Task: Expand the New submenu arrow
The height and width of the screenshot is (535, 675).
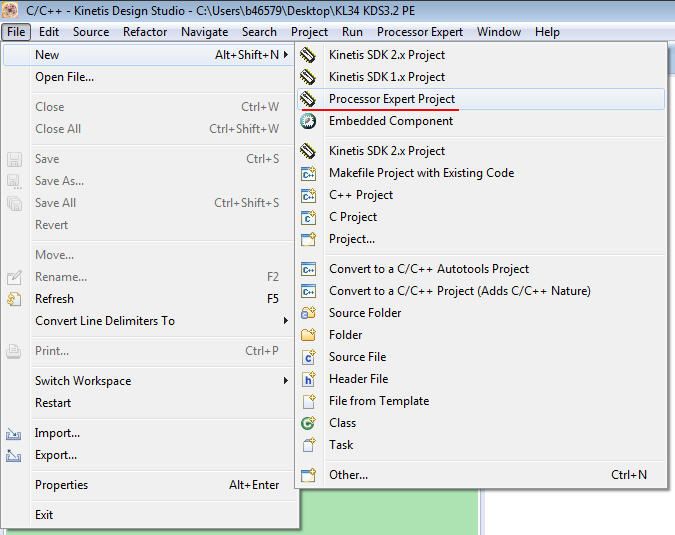Action: 286,55
